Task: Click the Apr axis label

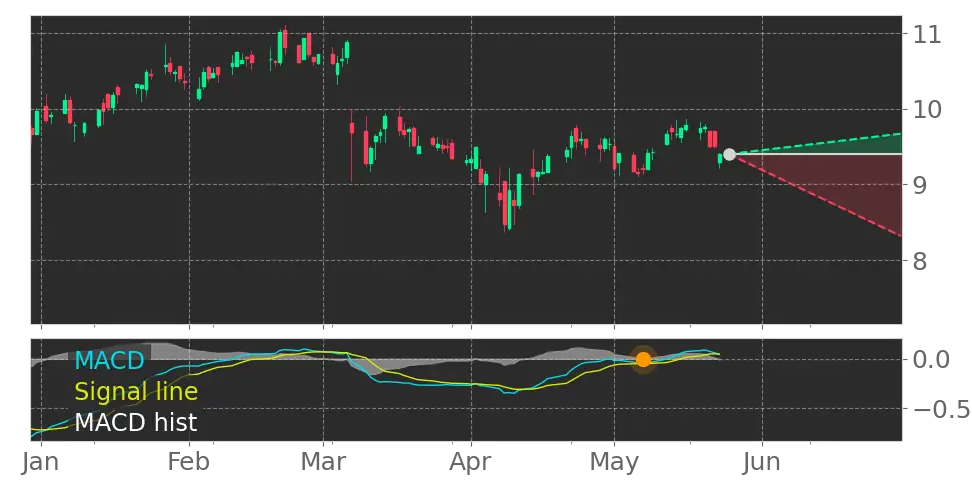Action: coord(472,463)
